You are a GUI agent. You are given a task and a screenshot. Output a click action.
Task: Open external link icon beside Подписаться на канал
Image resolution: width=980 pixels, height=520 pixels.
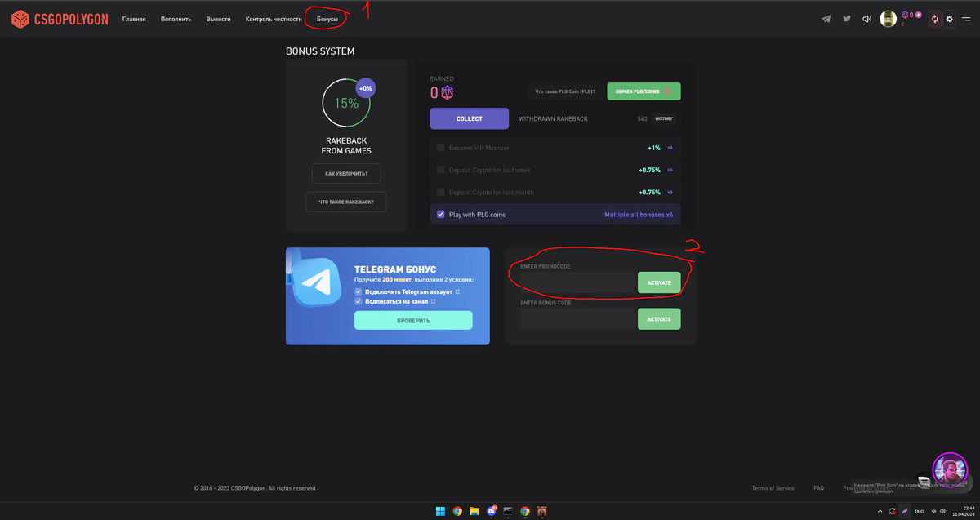pyautogui.click(x=433, y=301)
